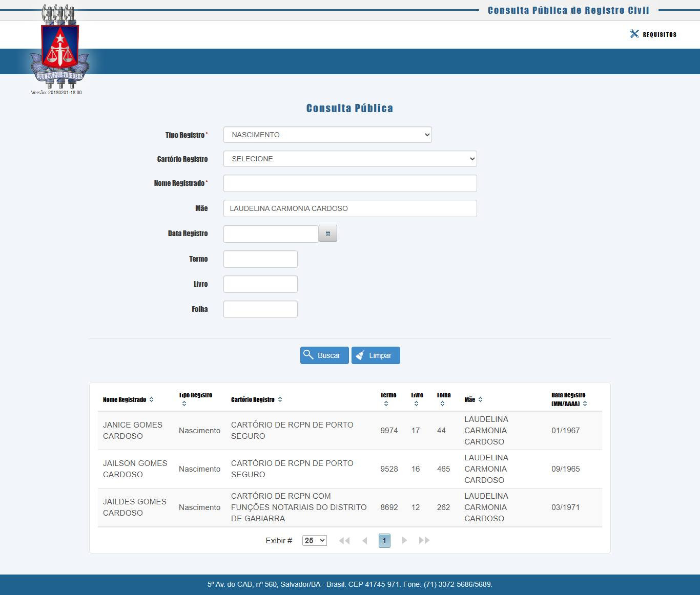
Task: Sort table by Folha column arrows
Action: pyautogui.click(x=442, y=404)
